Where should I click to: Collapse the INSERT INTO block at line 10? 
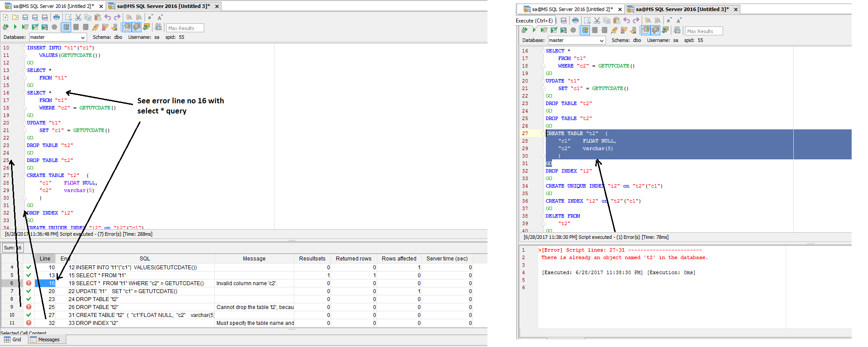click(24, 48)
